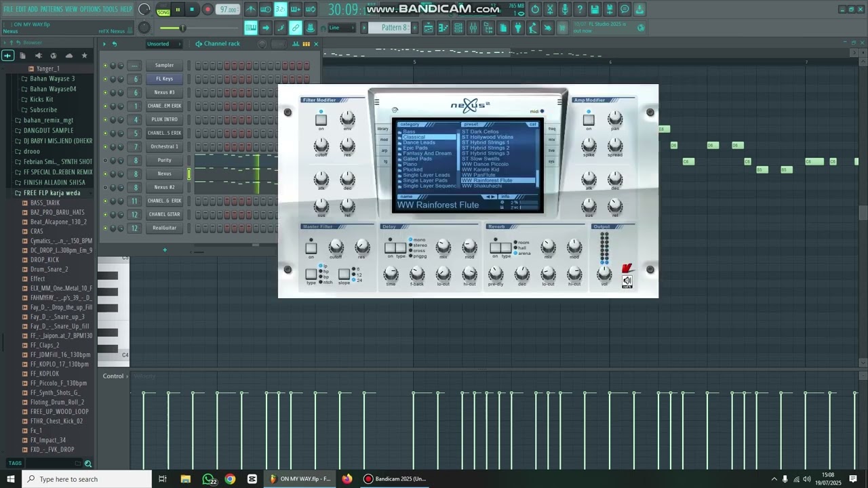Open the mixer view icon
The height and width of the screenshot is (488, 868).
click(x=473, y=28)
